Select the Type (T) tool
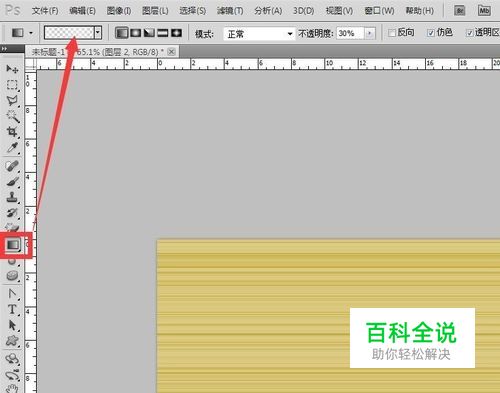Viewport: 500px width, 393px height. coord(12,309)
